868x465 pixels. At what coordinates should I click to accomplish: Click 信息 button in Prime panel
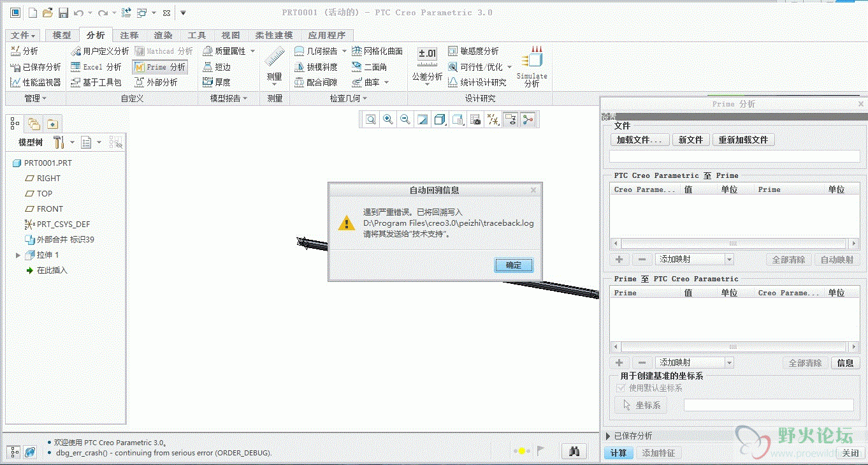(x=845, y=363)
